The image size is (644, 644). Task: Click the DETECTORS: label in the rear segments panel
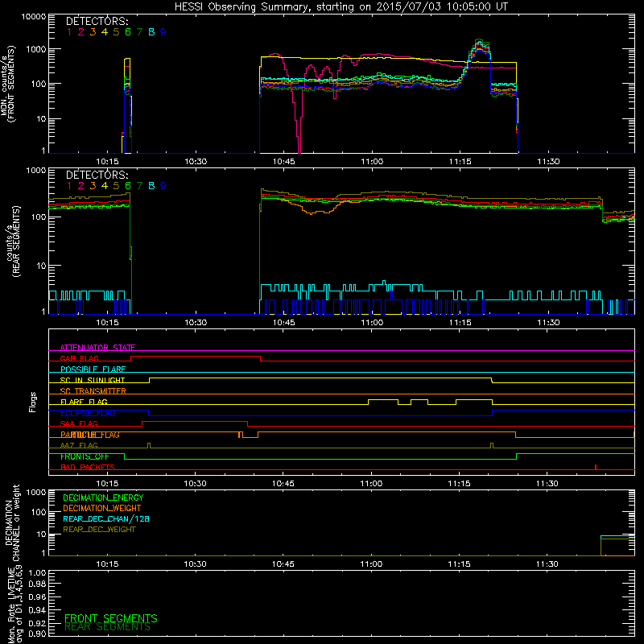pos(97,175)
